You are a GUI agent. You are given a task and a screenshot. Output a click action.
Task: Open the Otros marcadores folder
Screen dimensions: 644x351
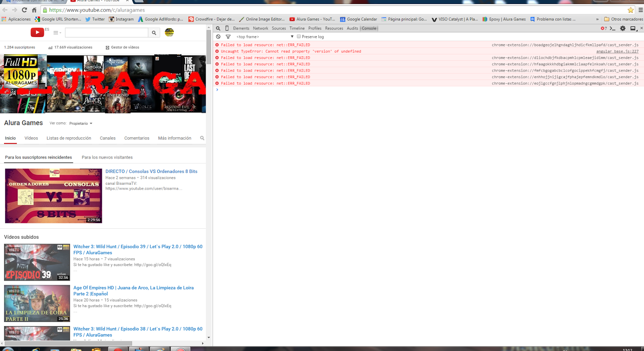click(x=623, y=19)
